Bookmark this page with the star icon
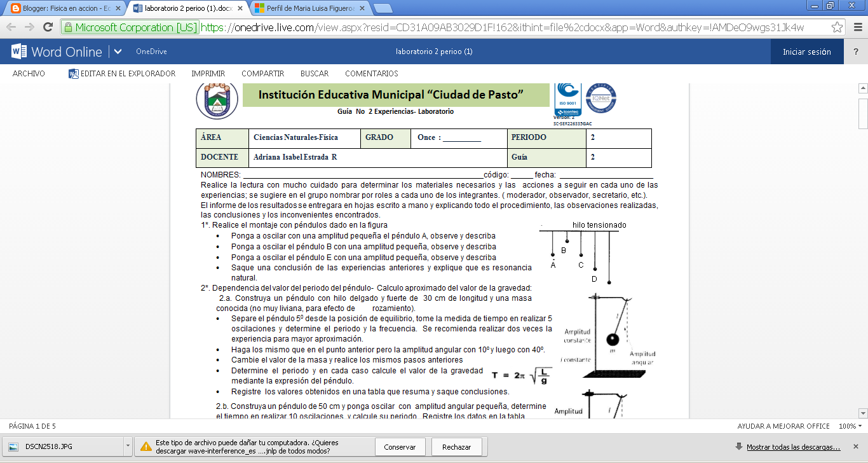 837,27
